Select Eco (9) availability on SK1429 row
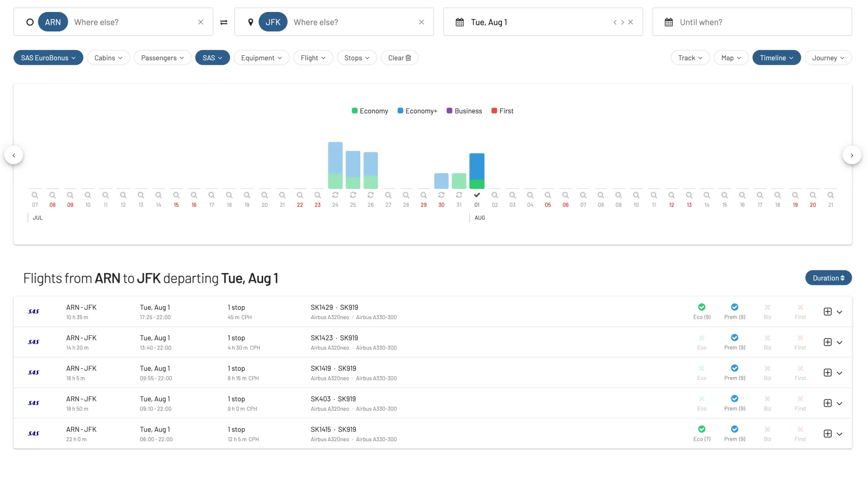This screenshot has height=483, width=868. pos(702,312)
